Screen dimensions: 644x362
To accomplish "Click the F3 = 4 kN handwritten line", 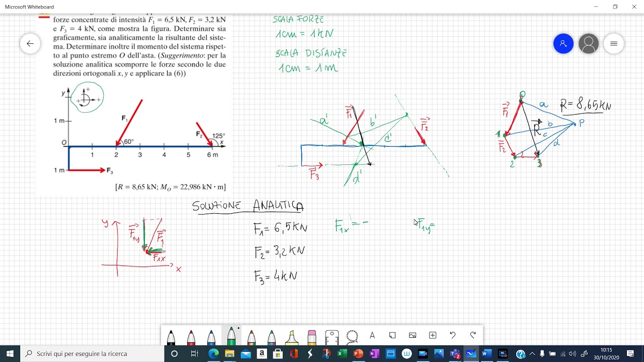I will pos(275,276).
